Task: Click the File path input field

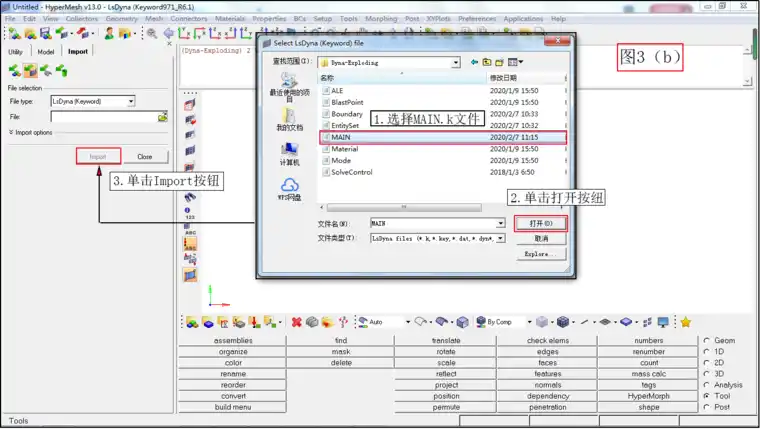Action: (104, 116)
